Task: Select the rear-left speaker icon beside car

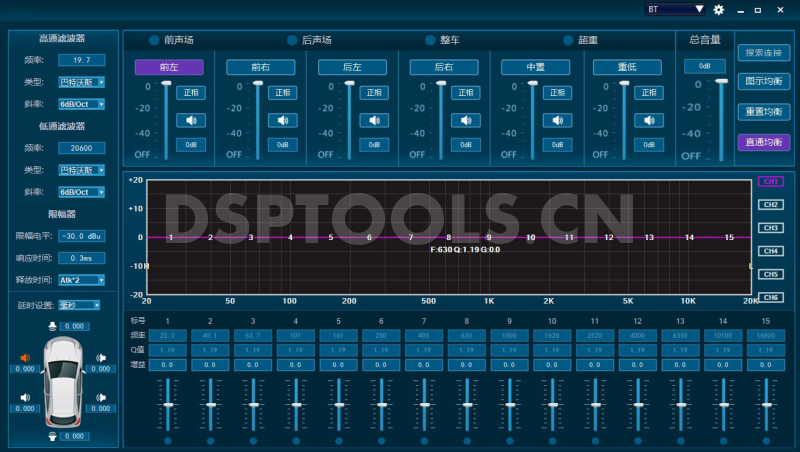Action: (25, 397)
